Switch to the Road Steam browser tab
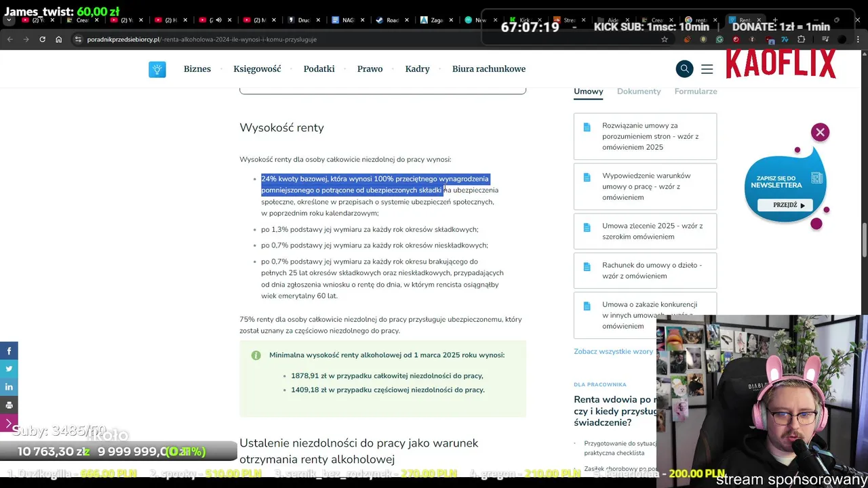 click(392, 20)
